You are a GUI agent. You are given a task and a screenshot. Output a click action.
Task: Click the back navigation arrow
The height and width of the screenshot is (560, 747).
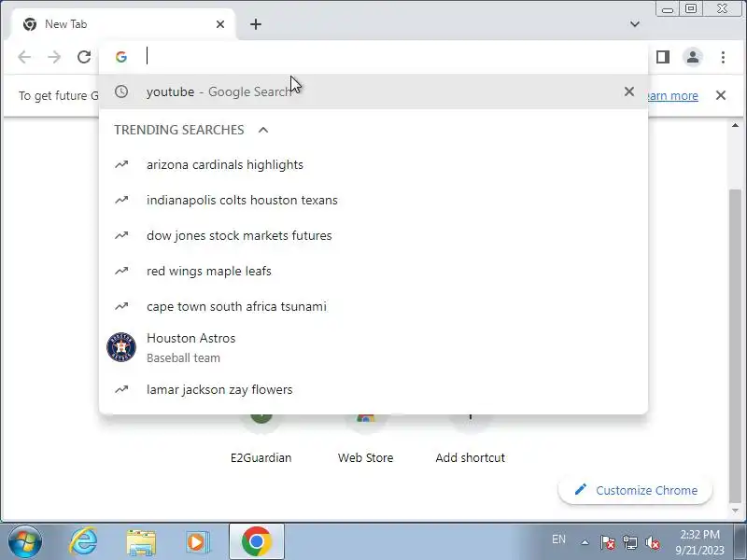(x=24, y=57)
